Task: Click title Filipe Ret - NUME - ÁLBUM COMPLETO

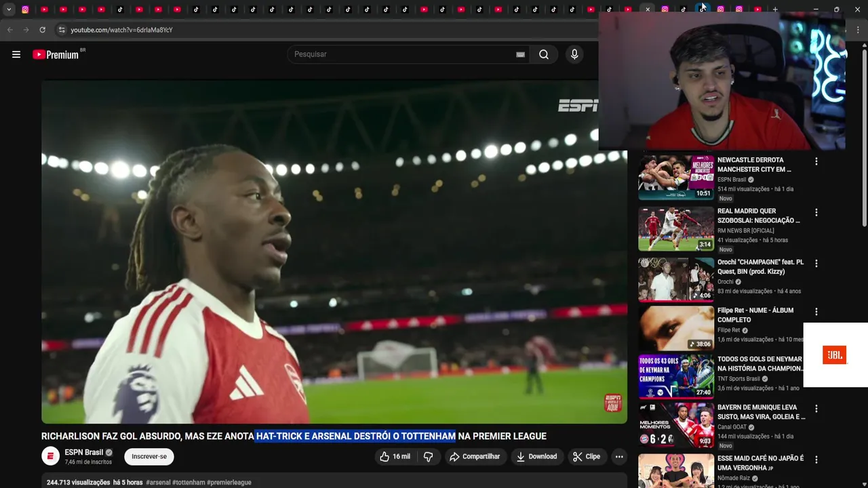Action: pyautogui.click(x=755, y=315)
